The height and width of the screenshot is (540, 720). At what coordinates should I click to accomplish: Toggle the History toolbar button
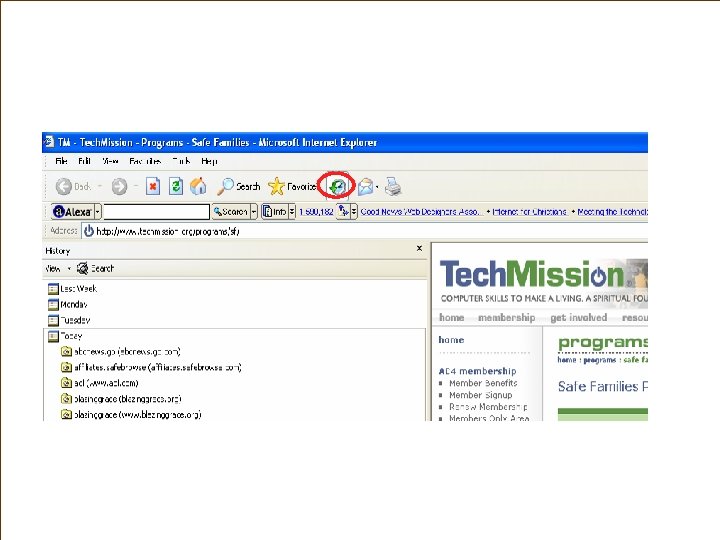338,186
